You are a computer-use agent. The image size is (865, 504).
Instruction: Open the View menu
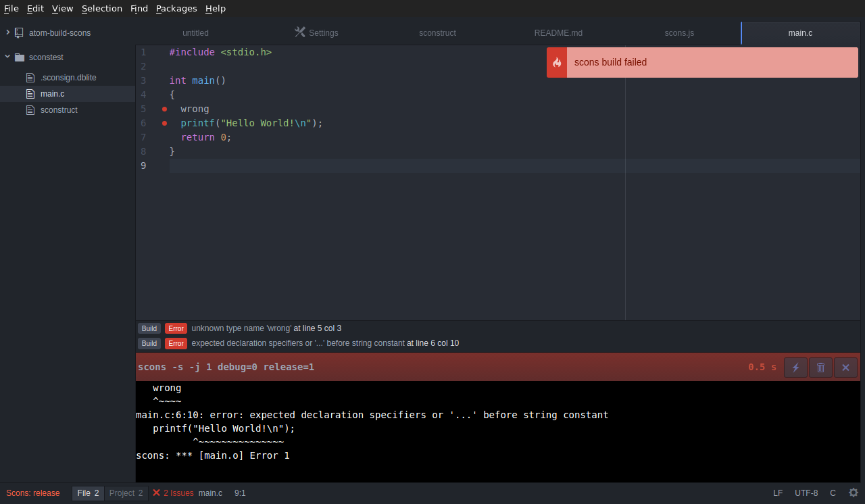point(62,9)
